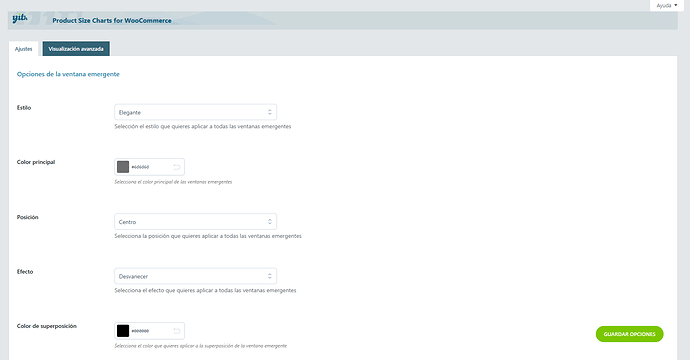Click the Opciones de la ventana emergente heading
The width and height of the screenshot is (690, 360).
[x=68, y=74]
